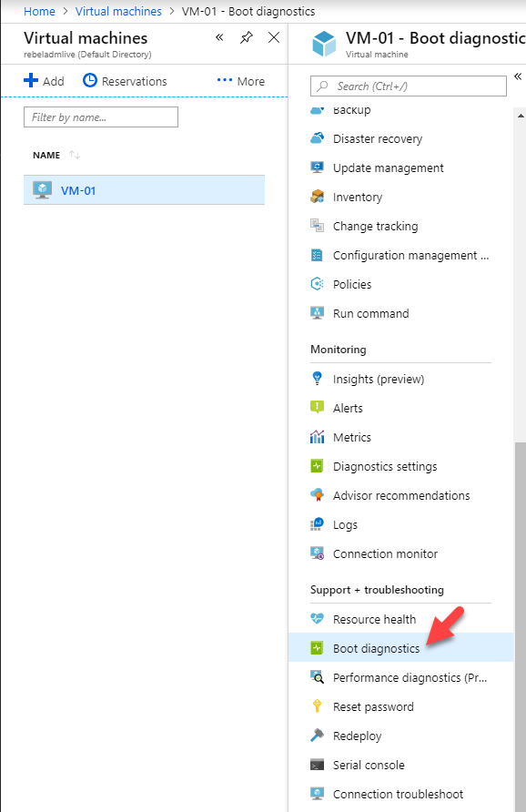This screenshot has width=526, height=812.
Task: Close the Virtual machines blade
Action: point(274,37)
